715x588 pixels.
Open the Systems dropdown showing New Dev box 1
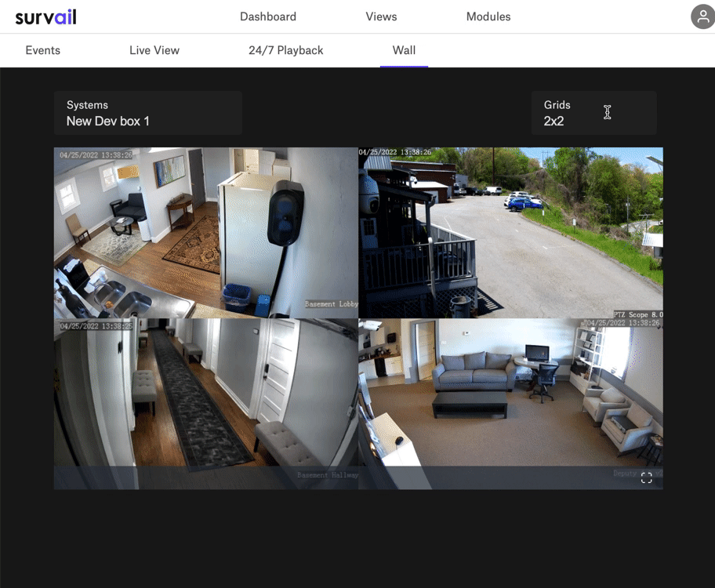(147, 113)
